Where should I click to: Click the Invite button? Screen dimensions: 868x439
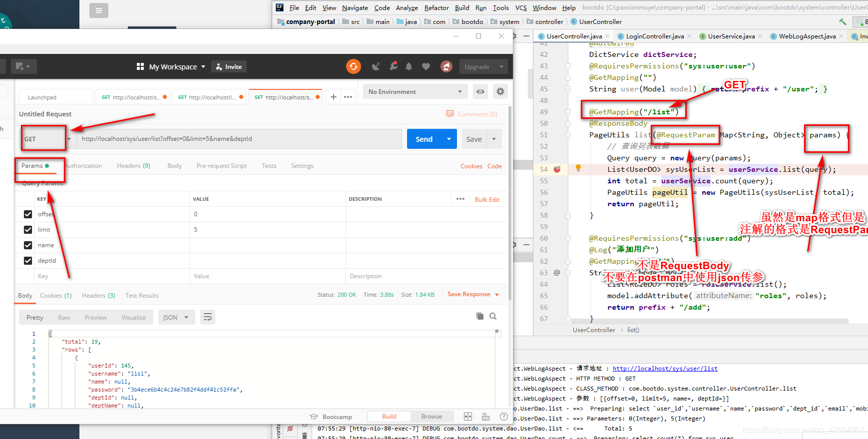pyautogui.click(x=229, y=66)
